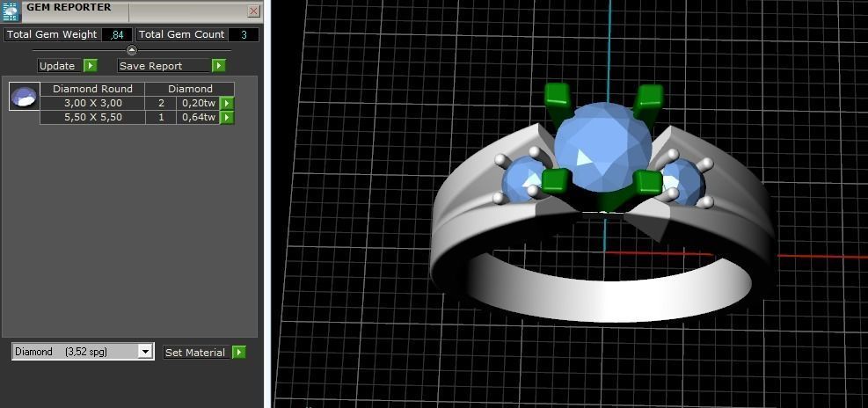Click the 'Total Gem Weight' label
The width and height of the screenshot is (868, 408).
click(x=52, y=34)
